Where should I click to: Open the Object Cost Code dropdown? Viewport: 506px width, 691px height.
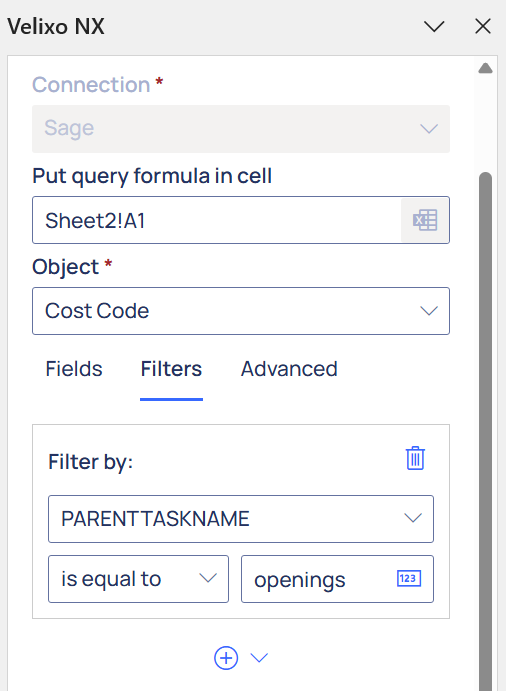[241, 311]
